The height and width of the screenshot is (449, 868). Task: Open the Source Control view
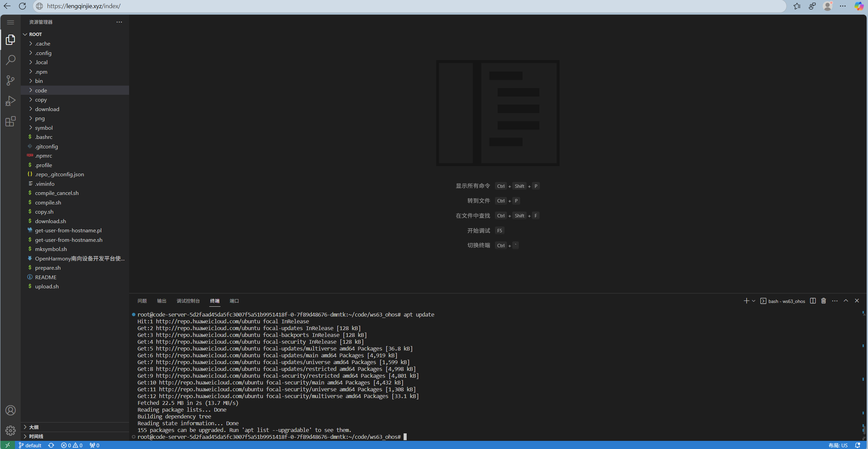(x=10, y=80)
